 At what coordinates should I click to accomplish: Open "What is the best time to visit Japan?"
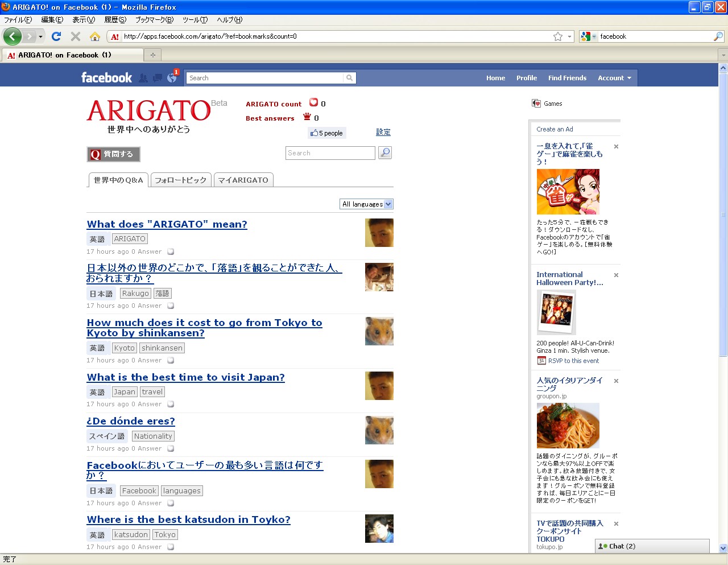[x=186, y=377]
